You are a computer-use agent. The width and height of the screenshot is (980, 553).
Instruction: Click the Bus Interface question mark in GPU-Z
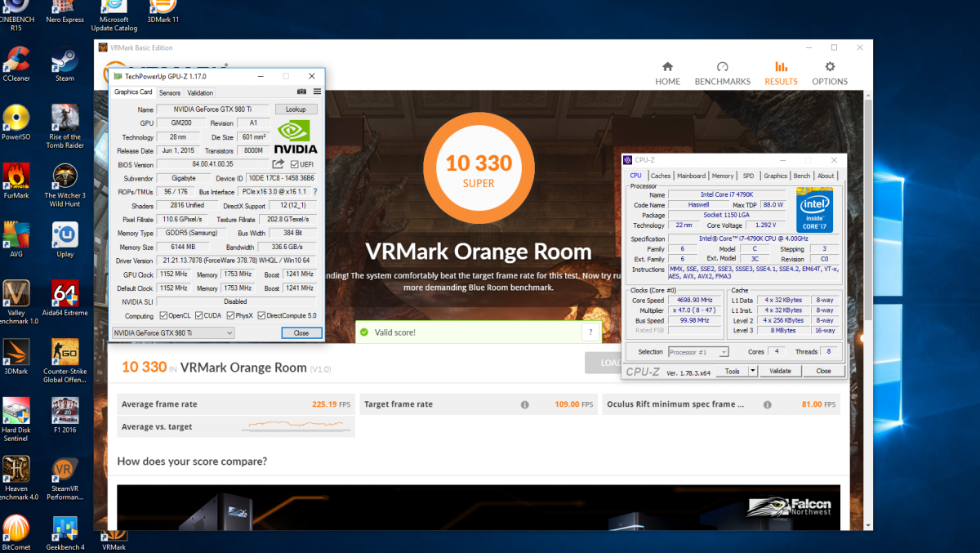315,192
